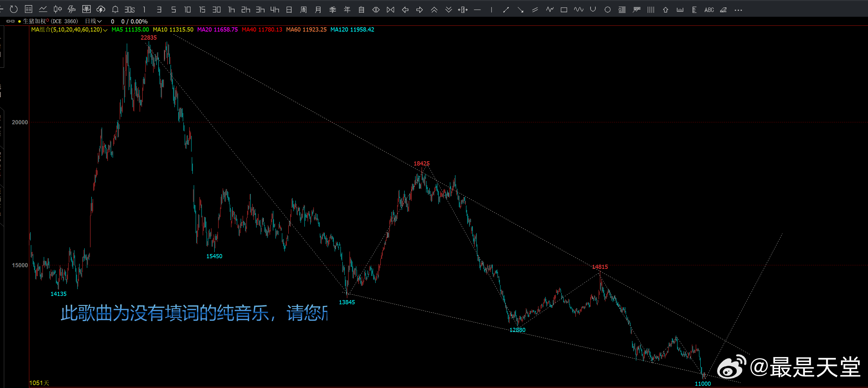Pick the eraser tool
Viewport: 868px width, 388px height.
pos(723,10)
